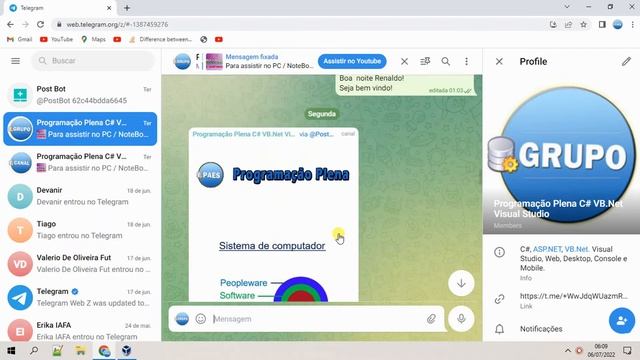Open the Chrome profile avatar

618,24
